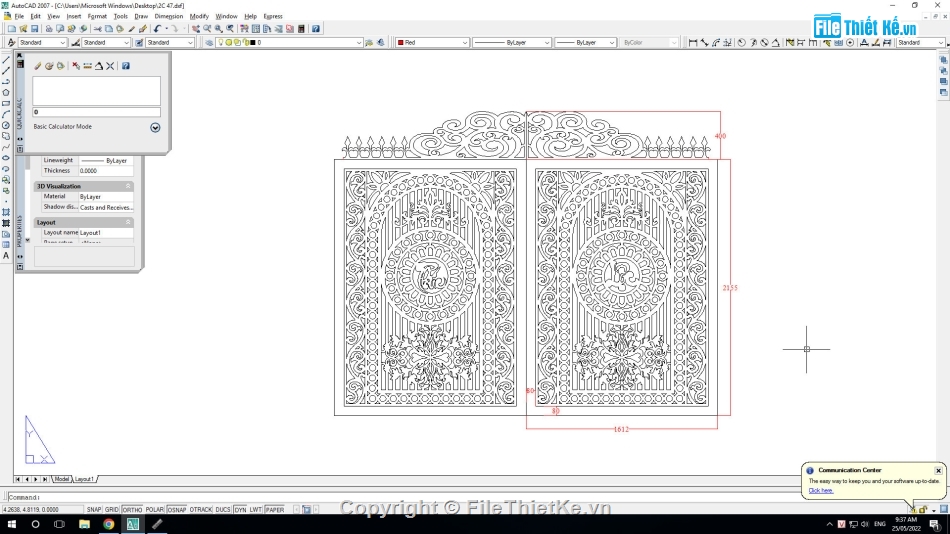Open the Red color control dropdown
The width and height of the screenshot is (950, 534).
[x=432, y=42]
